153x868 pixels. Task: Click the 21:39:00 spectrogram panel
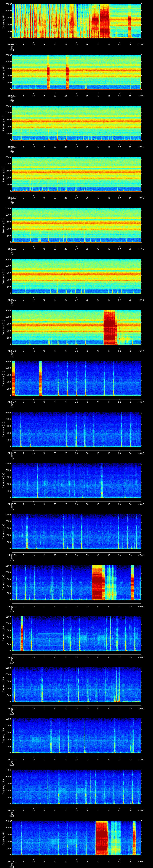(x=77, y=174)
